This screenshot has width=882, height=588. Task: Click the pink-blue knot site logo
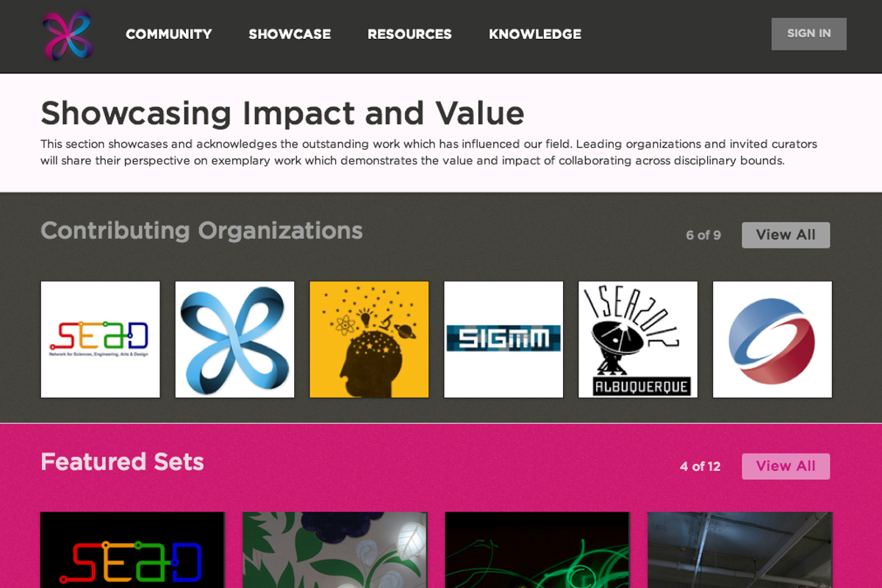click(x=67, y=35)
